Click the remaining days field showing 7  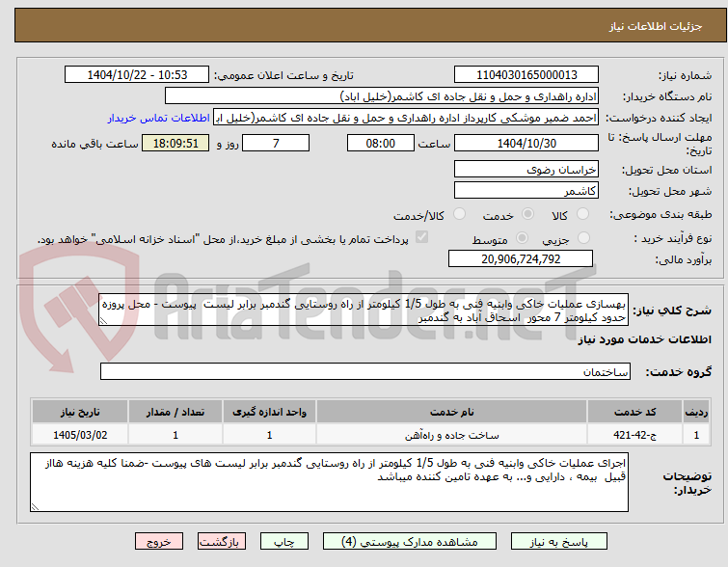276,143
